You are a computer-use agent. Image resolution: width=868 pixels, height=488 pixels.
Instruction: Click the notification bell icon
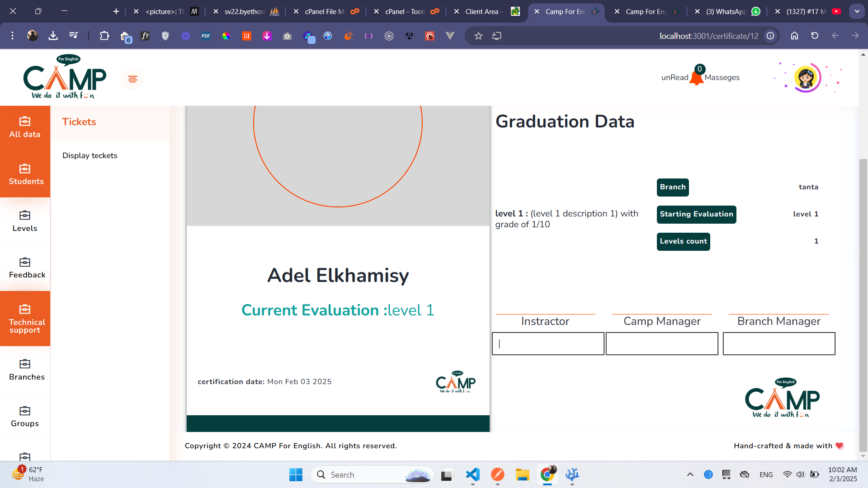(x=696, y=78)
